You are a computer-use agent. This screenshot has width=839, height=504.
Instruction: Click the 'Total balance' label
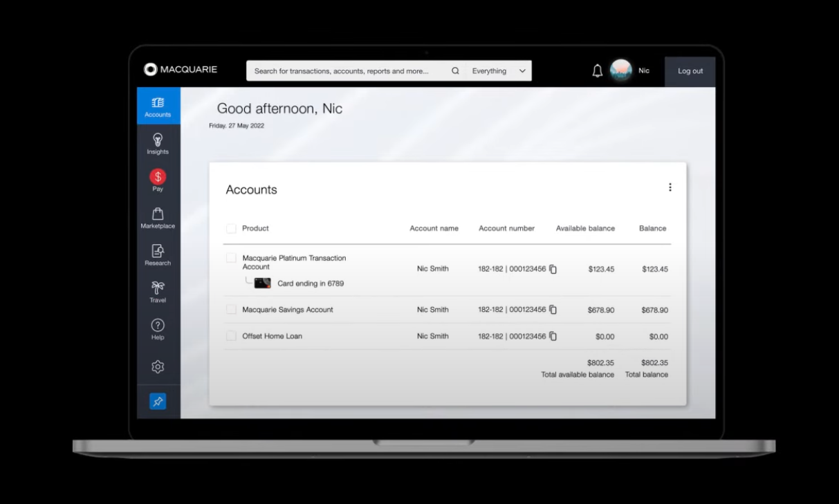click(x=647, y=375)
